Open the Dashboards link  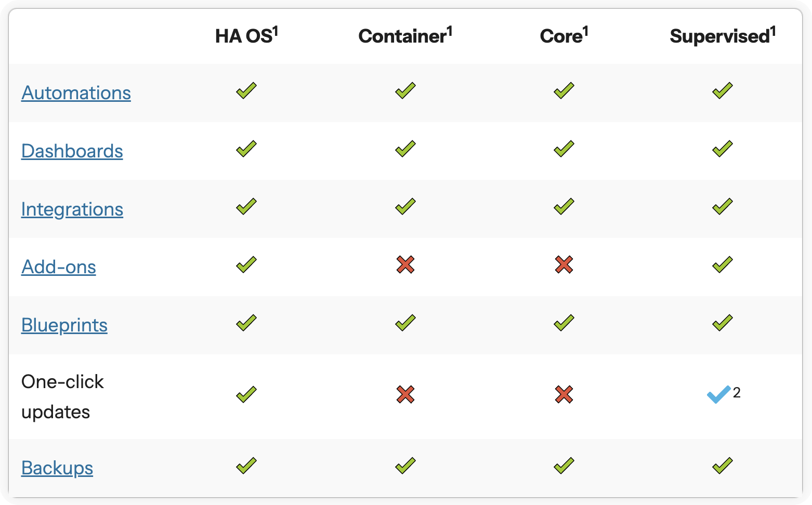pos(72,151)
